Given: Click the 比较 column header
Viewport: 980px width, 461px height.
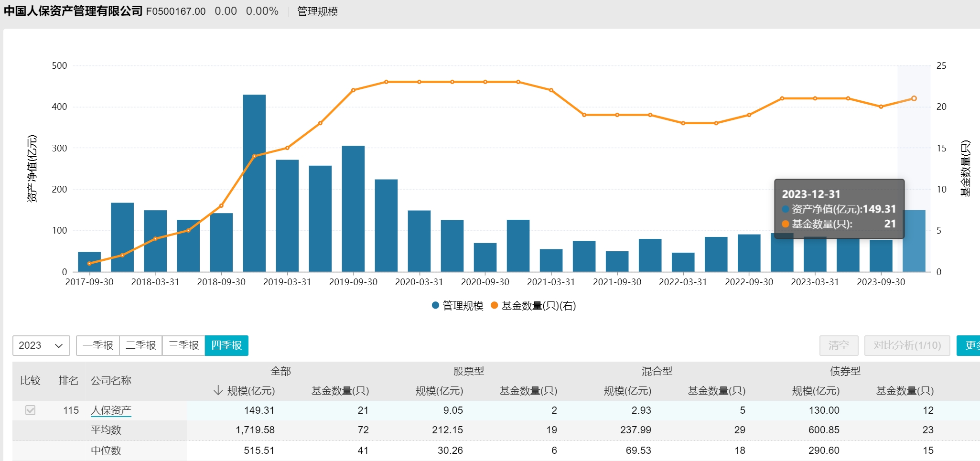Looking at the screenshot, I should click(x=30, y=381).
